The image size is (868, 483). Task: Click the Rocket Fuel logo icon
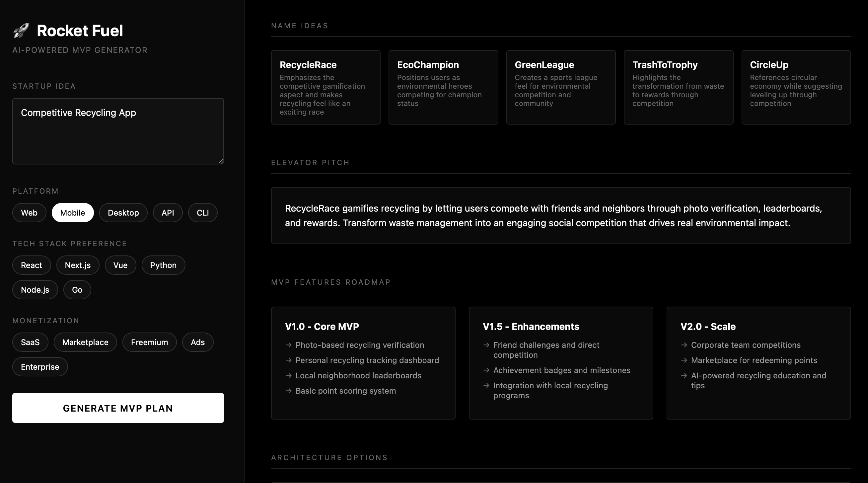[21, 30]
